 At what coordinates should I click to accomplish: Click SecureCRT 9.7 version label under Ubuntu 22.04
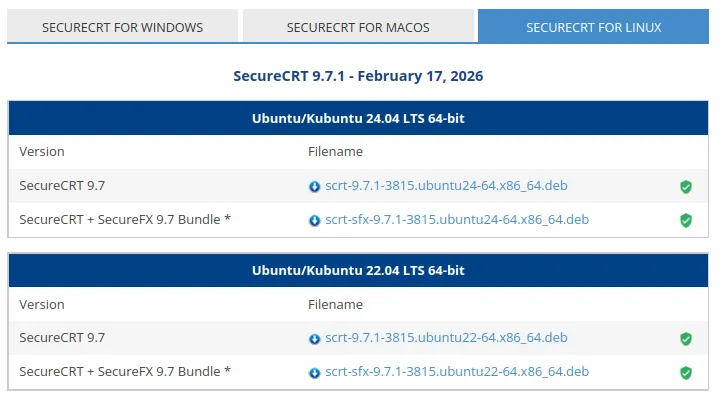coord(62,338)
